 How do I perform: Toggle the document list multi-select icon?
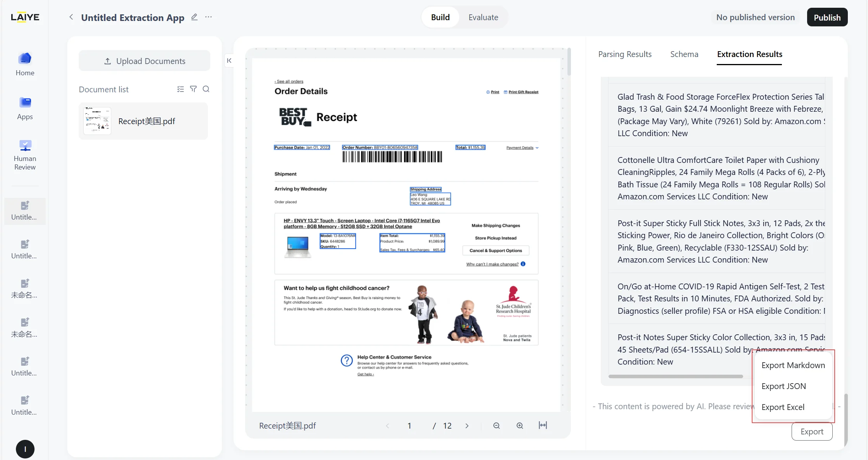(x=180, y=89)
